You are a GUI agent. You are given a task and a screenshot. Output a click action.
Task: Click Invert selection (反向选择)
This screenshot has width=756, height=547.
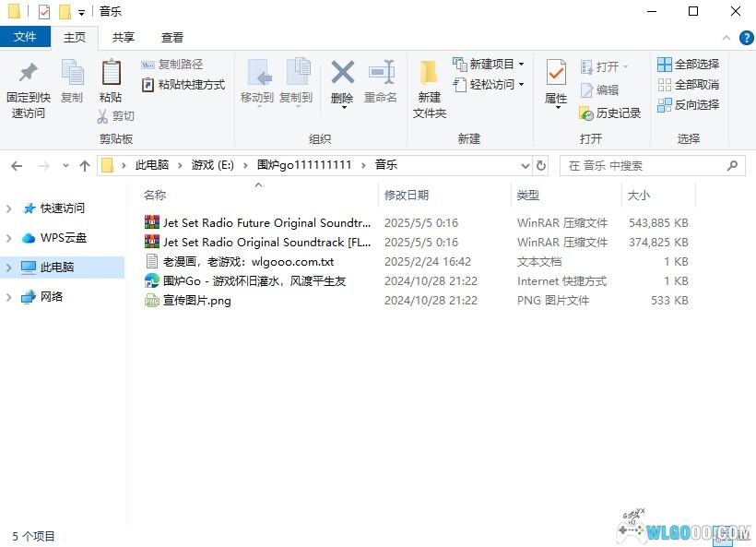(688, 104)
